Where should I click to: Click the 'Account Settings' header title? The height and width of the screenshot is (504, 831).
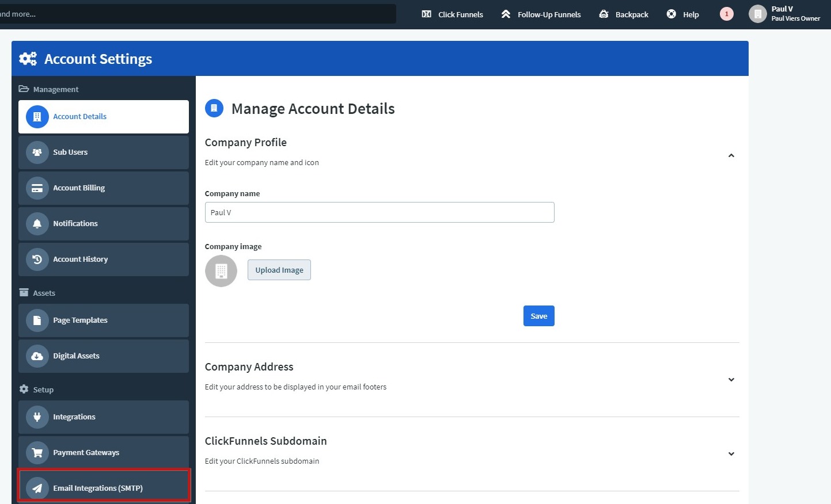[98, 59]
